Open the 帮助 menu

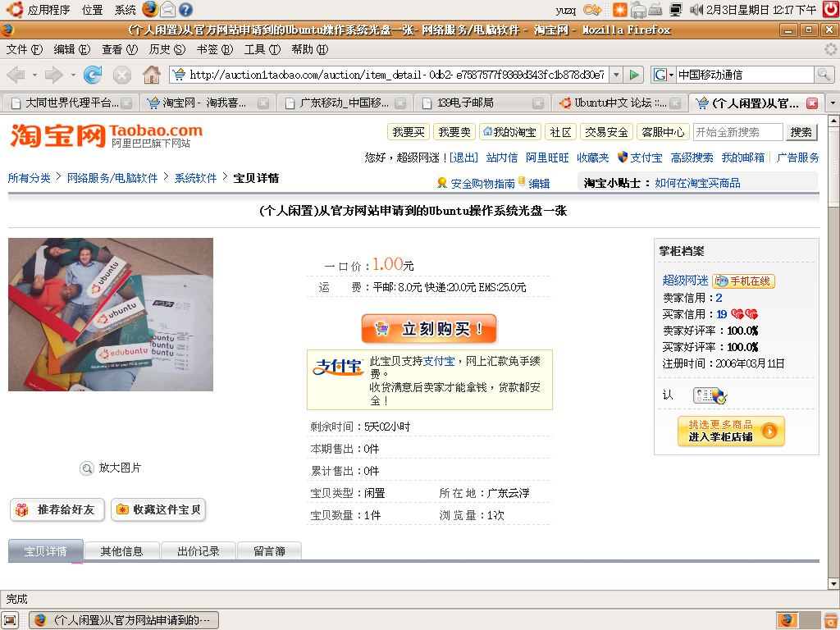coord(309,49)
